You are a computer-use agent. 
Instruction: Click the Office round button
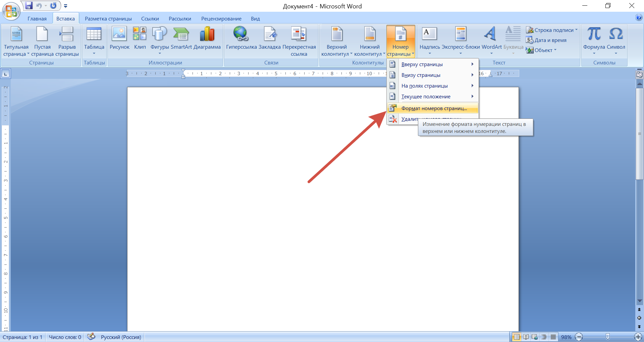(x=11, y=11)
